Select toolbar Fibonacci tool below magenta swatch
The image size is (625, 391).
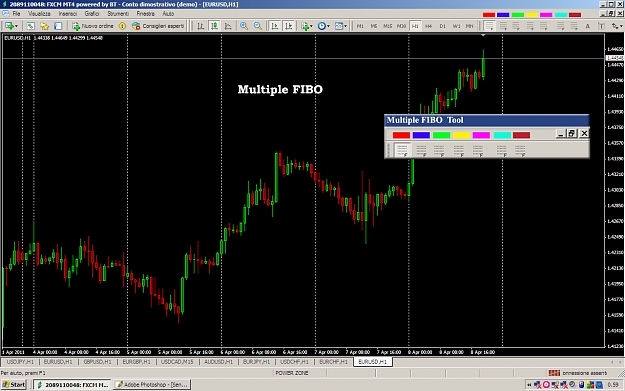point(544,26)
